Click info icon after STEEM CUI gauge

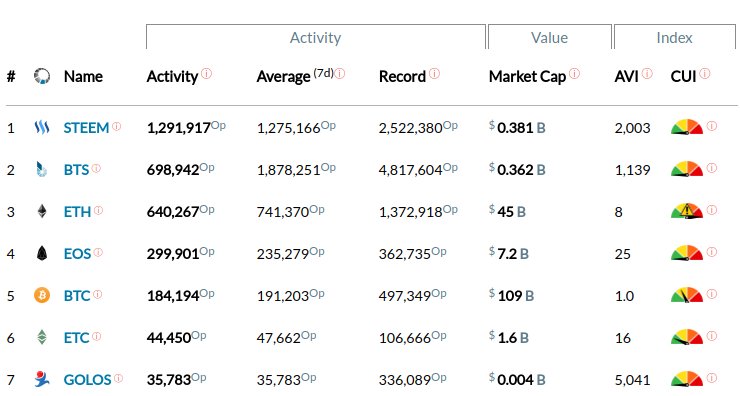click(x=712, y=126)
